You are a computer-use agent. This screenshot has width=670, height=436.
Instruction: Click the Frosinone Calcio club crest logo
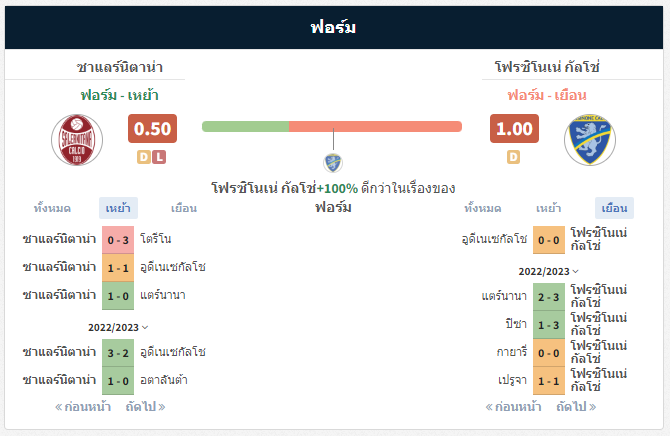pyautogui.click(x=590, y=140)
